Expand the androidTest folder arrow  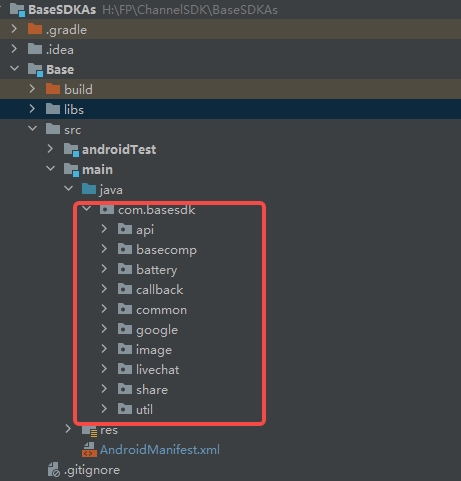pyautogui.click(x=50, y=149)
